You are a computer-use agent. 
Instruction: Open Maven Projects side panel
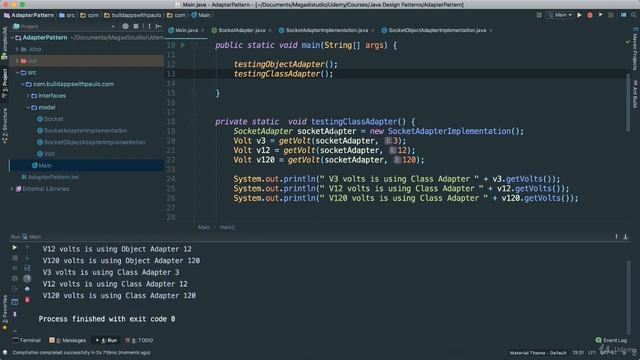(635, 49)
